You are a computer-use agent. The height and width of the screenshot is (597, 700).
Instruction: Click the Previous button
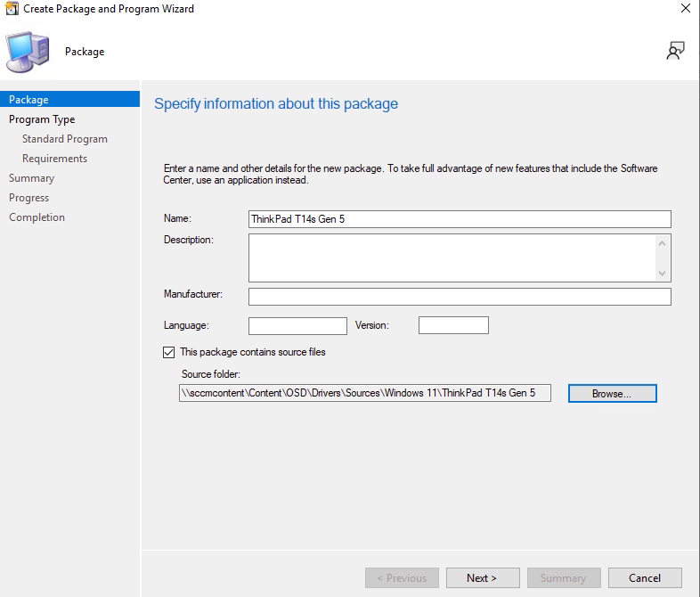click(402, 577)
